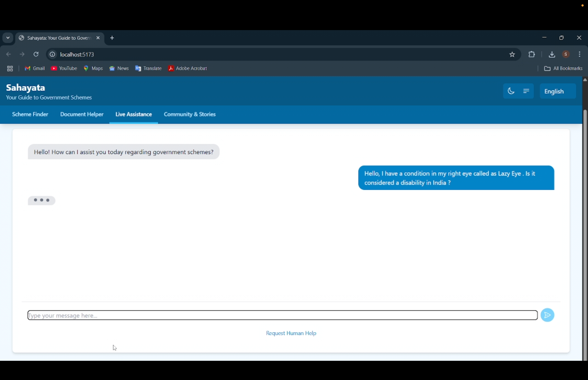Toggle dark mode with moon icon
This screenshot has width=588, height=380.
tap(511, 91)
